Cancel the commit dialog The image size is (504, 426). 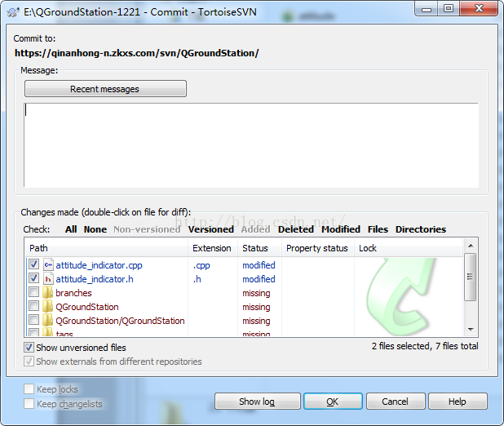[x=396, y=402]
